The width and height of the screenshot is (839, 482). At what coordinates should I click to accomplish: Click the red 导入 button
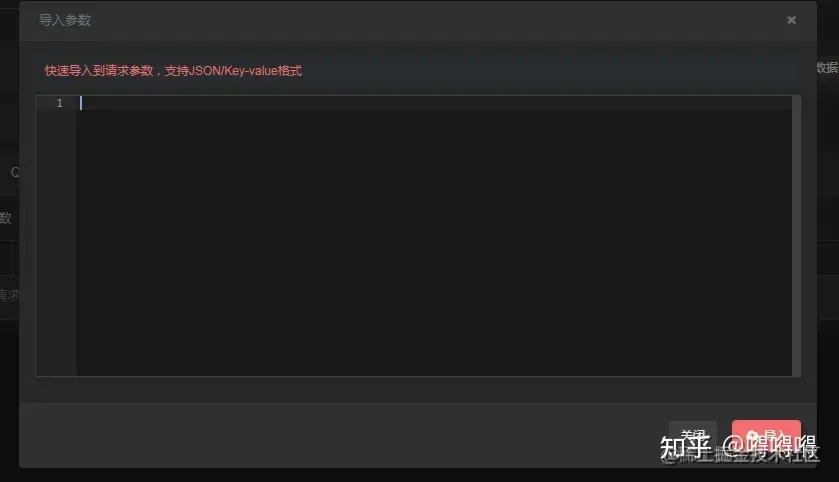(x=766, y=435)
